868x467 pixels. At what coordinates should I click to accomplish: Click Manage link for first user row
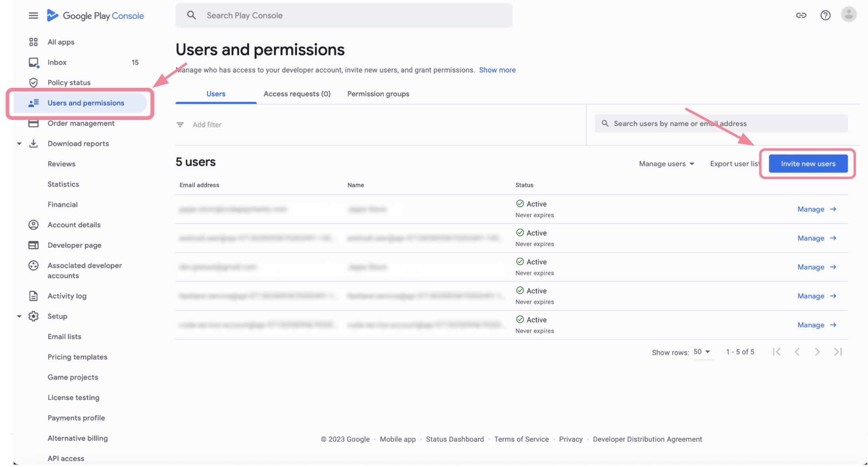coord(817,209)
